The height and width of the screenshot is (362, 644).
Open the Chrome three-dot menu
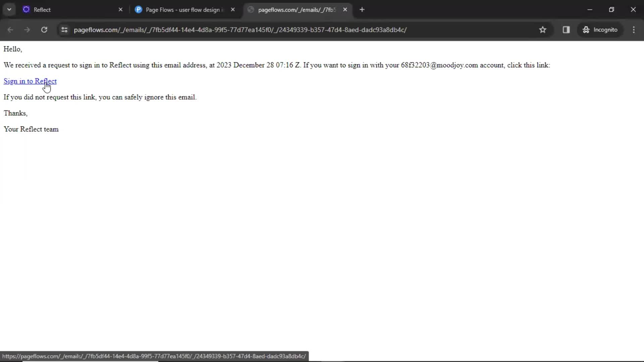click(x=634, y=30)
